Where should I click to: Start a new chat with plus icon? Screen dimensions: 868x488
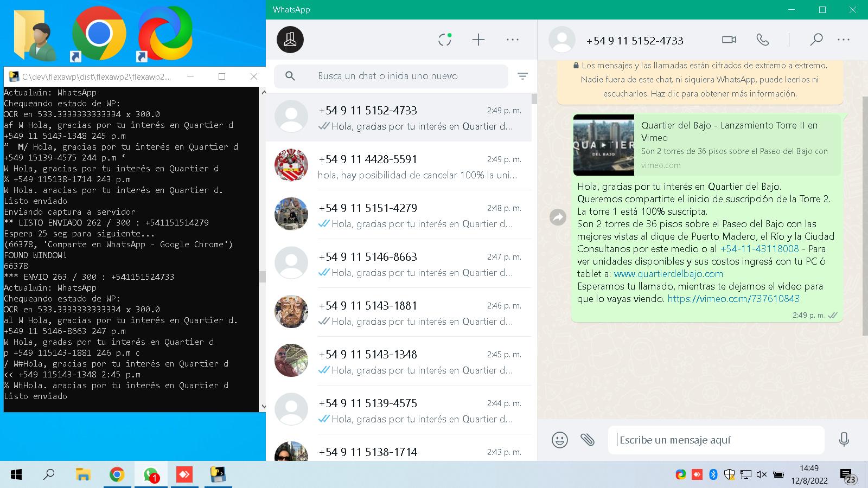pos(478,40)
